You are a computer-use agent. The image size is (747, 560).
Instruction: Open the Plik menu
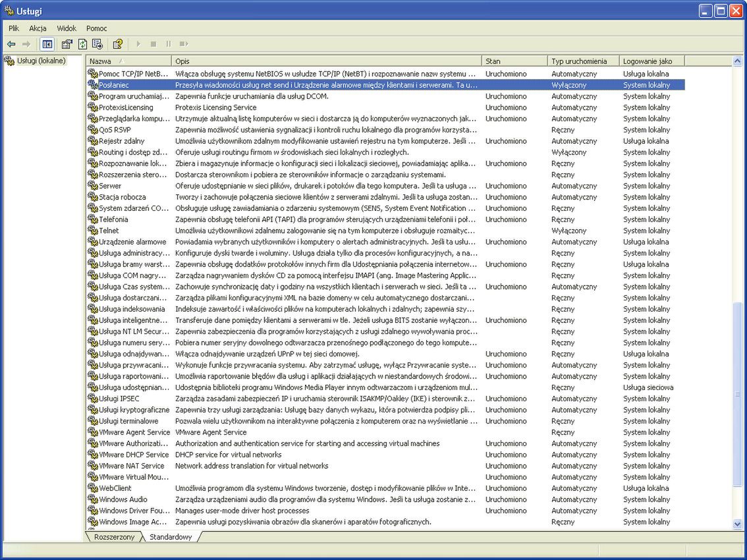(14, 28)
